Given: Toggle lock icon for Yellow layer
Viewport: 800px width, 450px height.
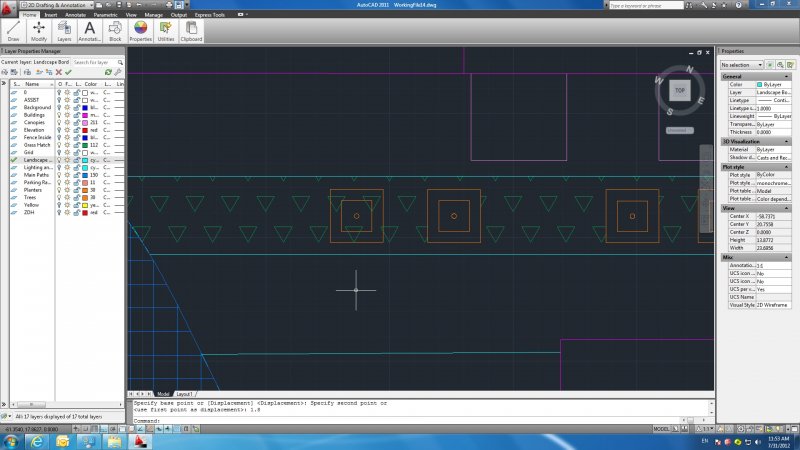Looking at the screenshot, I should (x=77, y=205).
